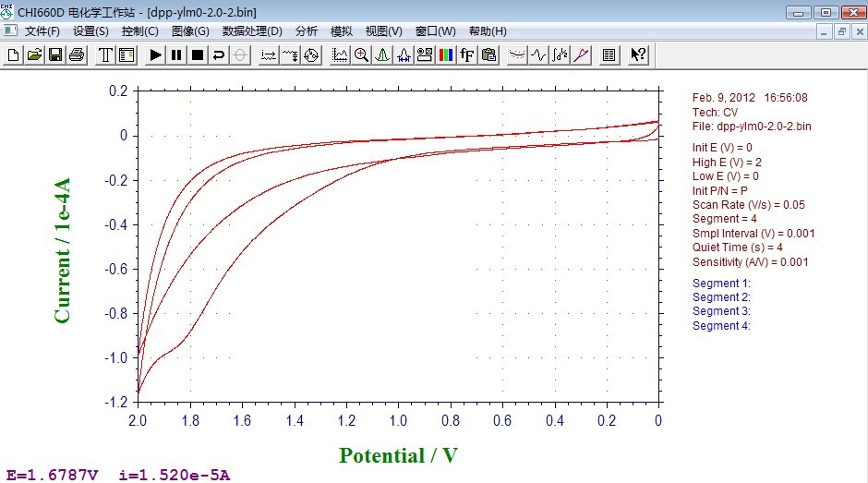Open the 分析 menu
Screen dimensions: 868x483
click(307, 31)
